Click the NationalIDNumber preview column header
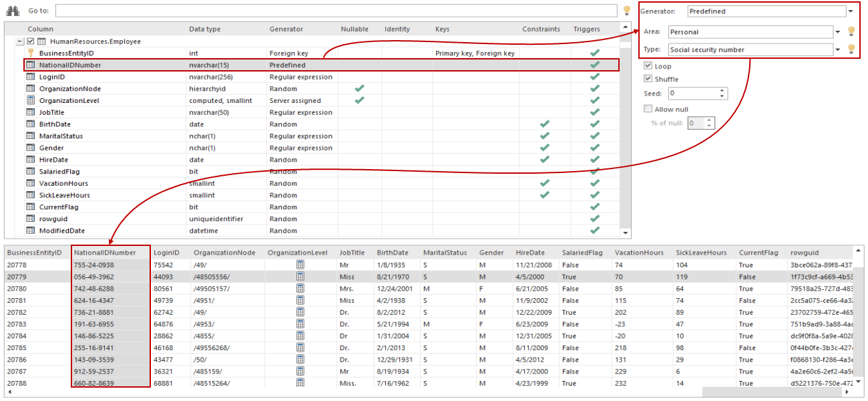Image resolution: width=868 pixels, height=401 pixels. pos(105,253)
